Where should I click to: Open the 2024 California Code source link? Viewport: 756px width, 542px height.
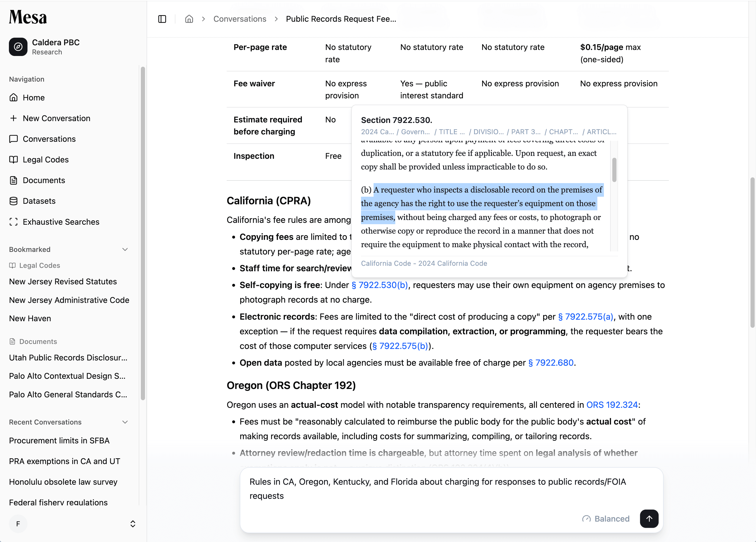(424, 263)
